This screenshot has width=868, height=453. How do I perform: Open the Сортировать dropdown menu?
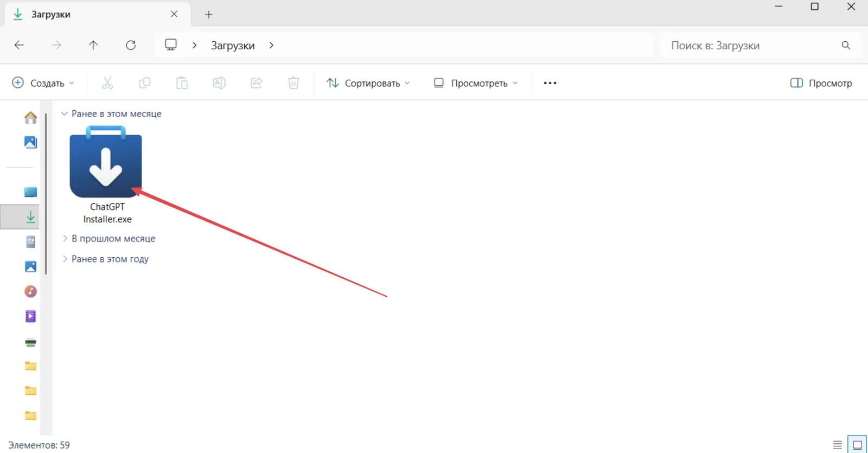368,83
